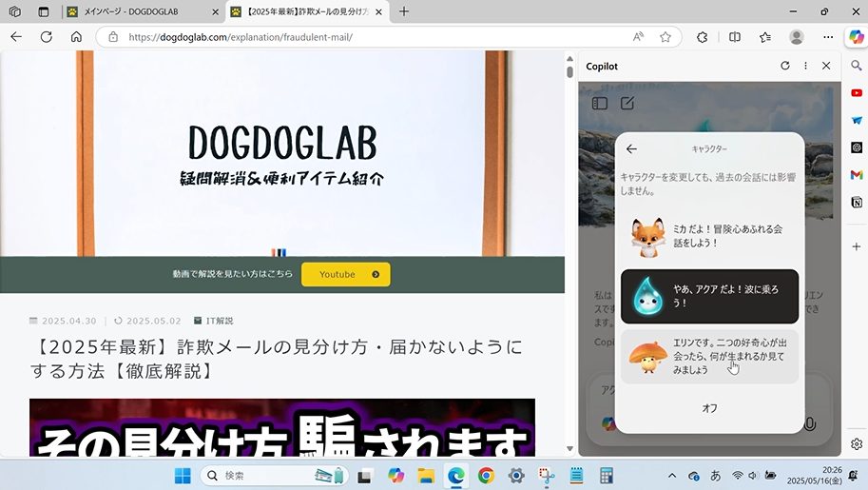
Task: Turn character off with オフ option
Action: (x=709, y=407)
